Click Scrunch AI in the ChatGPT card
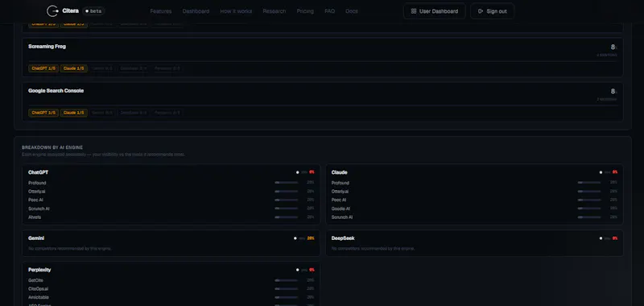 point(39,209)
